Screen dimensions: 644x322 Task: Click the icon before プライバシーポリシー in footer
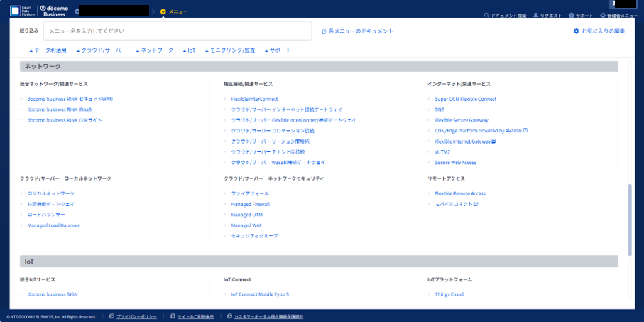pyautogui.click(x=111, y=316)
